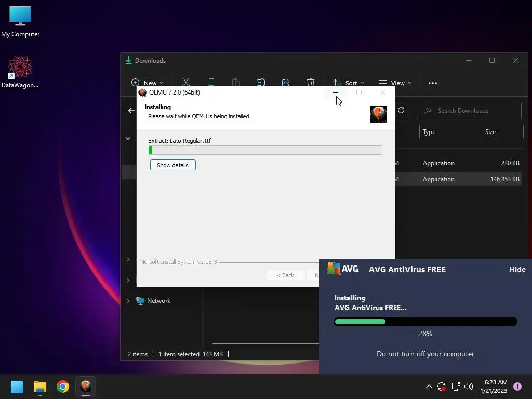Click the New button in Downloads toolbar
532x399 pixels.
148,83
